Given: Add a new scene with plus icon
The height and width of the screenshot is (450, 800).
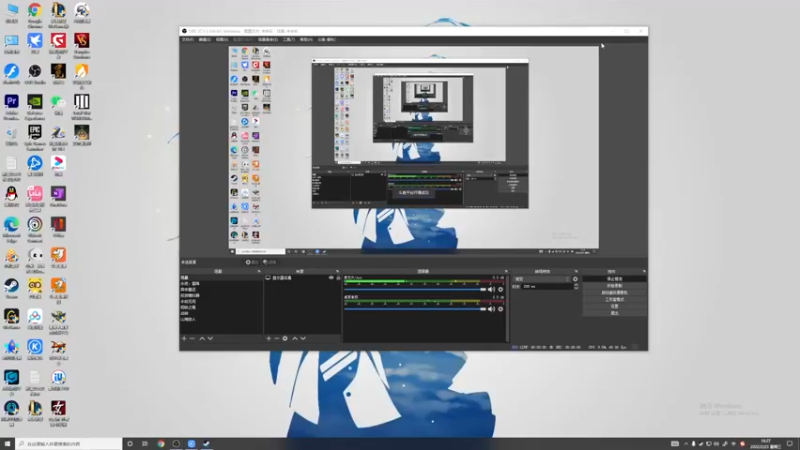Looking at the screenshot, I should pyautogui.click(x=184, y=338).
